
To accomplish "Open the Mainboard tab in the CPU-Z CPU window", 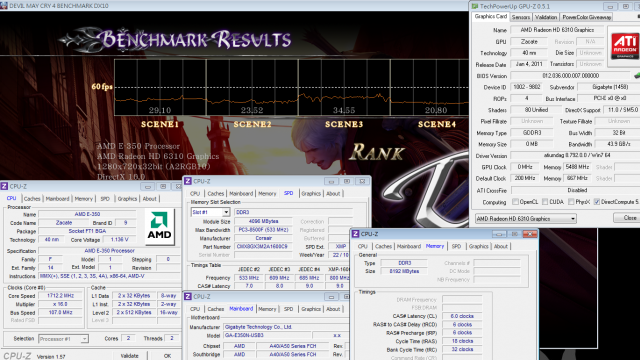I will pos(57,199).
